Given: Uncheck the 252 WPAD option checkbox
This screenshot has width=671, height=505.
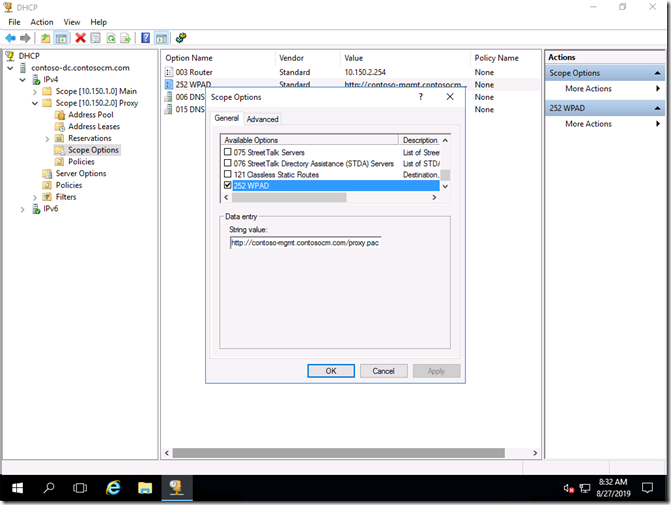Looking at the screenshot, I should [x=227, y=186].
